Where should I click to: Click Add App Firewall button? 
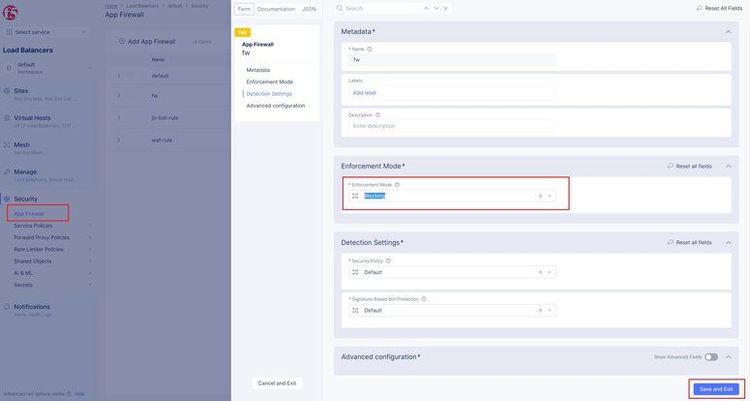coord(147,42)
